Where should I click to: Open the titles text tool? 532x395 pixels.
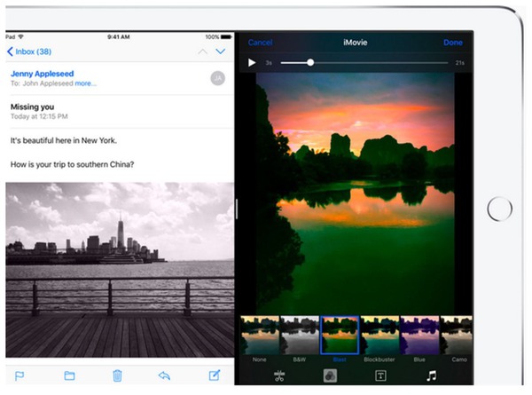coord(380,376)
